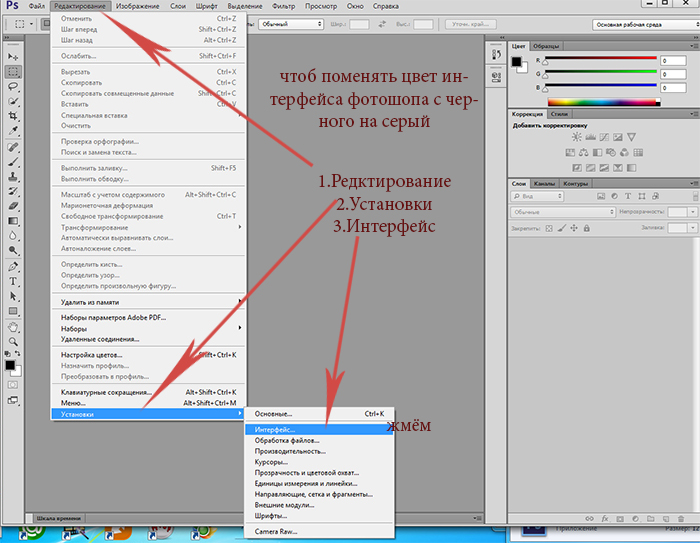The image size is (700, 543).
Task: Add a Color Balance adjustment
Action: [583, 153]
